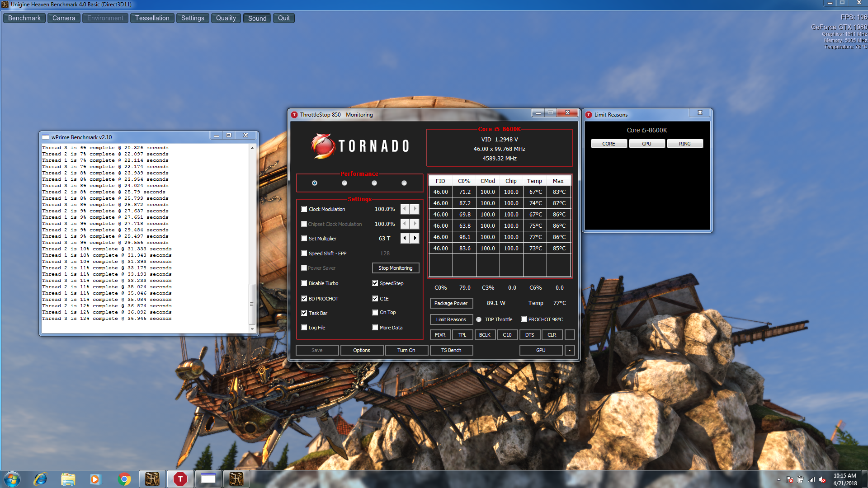The height and width of the screenshot is (488, 868).
Task: Click the ThrottleStop title bar logo icon
Action: (294, 115)
